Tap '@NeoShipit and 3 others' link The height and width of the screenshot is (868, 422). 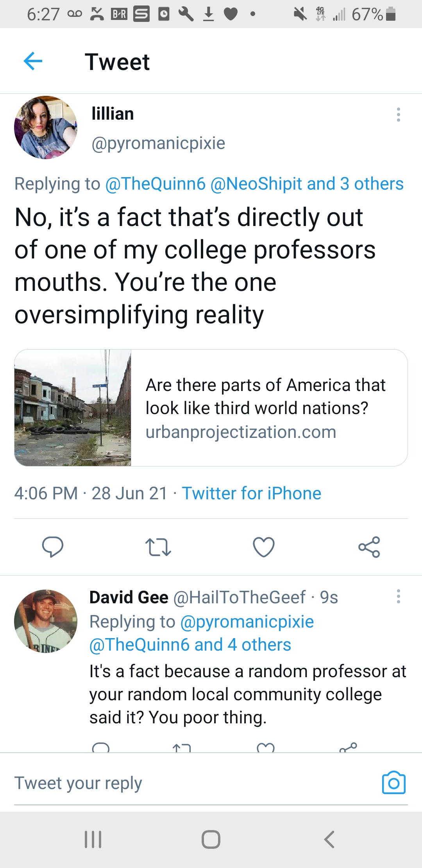click(x=307, y=184)
